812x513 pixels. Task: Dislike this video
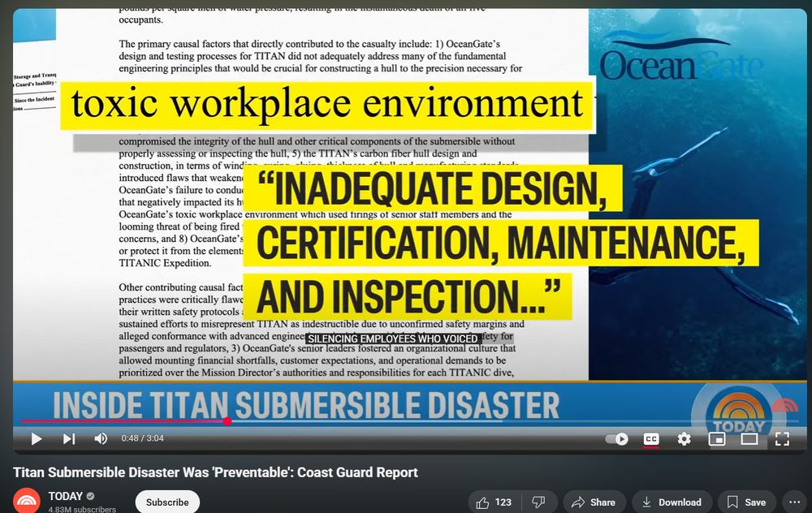point(538,502)
